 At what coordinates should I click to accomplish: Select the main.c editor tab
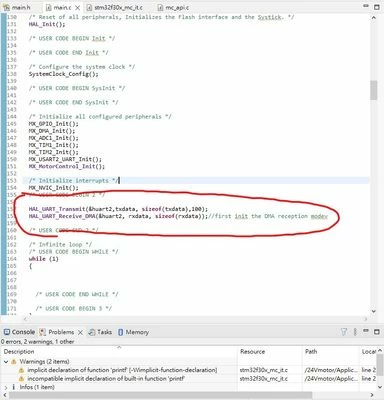click(58, 7)
